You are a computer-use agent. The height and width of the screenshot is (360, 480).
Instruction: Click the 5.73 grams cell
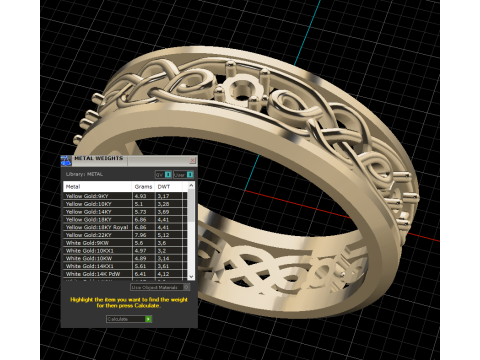point(144,212)
